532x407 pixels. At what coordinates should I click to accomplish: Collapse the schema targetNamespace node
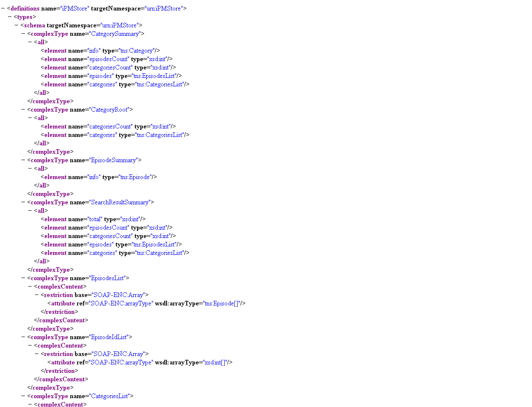click(x=16, y=25)
